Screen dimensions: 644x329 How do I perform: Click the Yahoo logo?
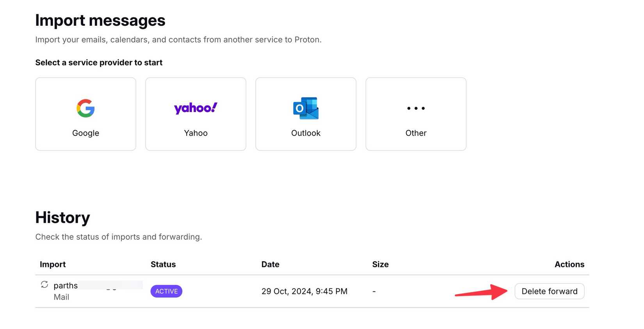tap(196, 108)
